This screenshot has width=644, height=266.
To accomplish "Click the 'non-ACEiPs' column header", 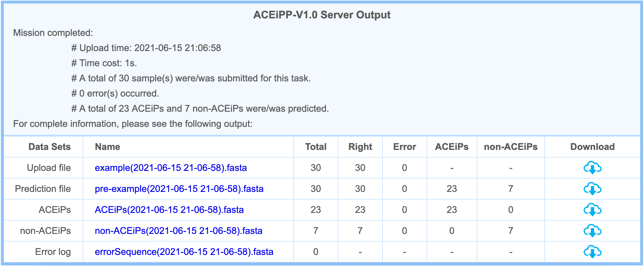I will pyautogui.click(x=511, y=147).
